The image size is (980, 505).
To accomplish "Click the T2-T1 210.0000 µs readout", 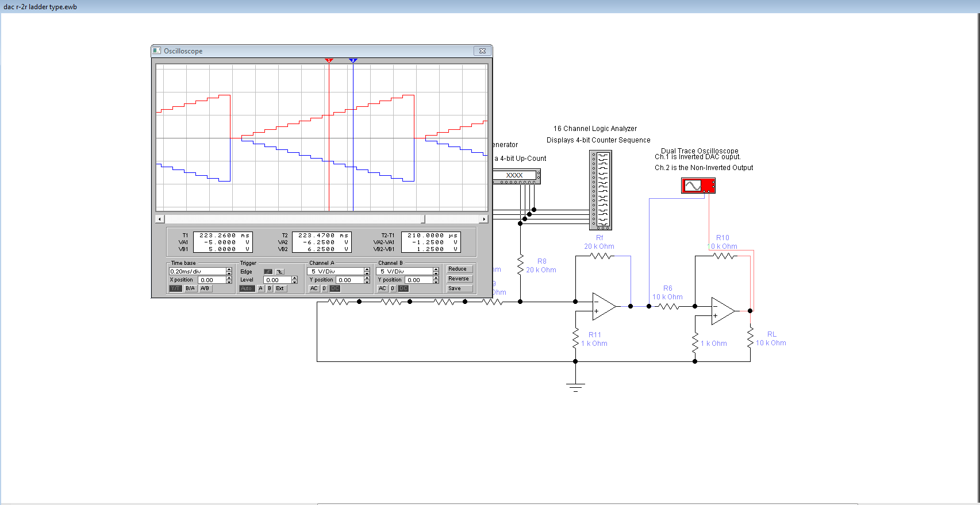I will point(432,236).
